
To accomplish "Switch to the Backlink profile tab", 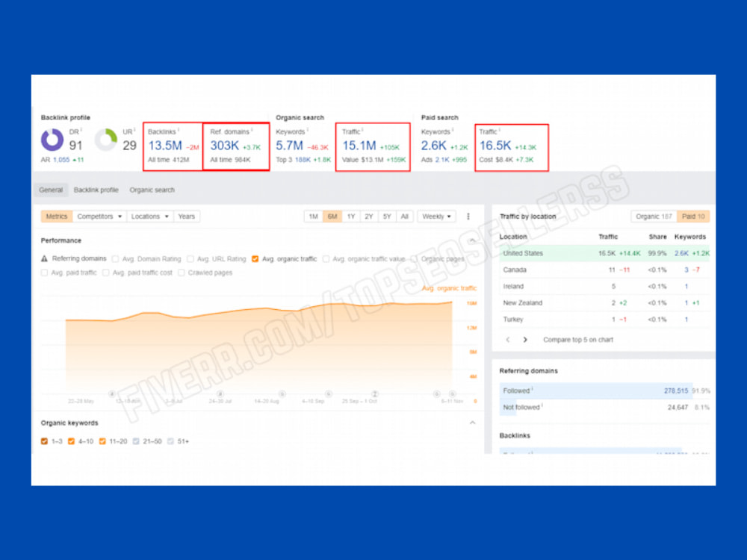I will coord(96,190).
